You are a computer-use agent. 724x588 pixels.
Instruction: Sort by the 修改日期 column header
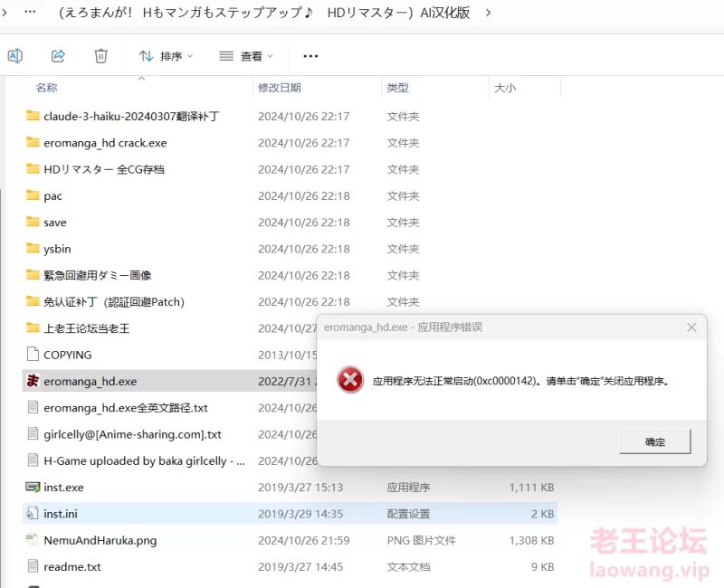280,88
